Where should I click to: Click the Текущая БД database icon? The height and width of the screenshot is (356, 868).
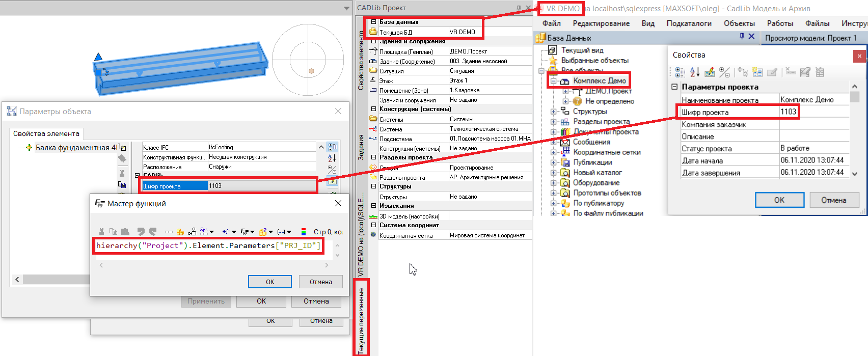373,32
